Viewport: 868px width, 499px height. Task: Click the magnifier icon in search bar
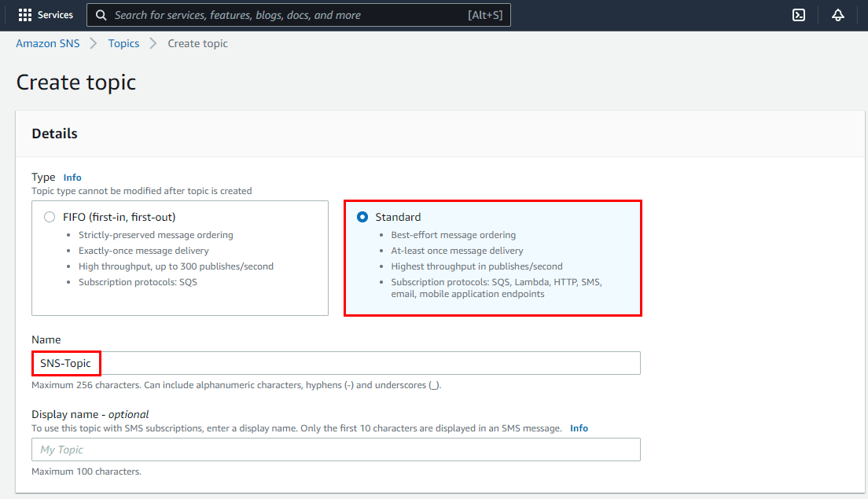coord(101,15)
